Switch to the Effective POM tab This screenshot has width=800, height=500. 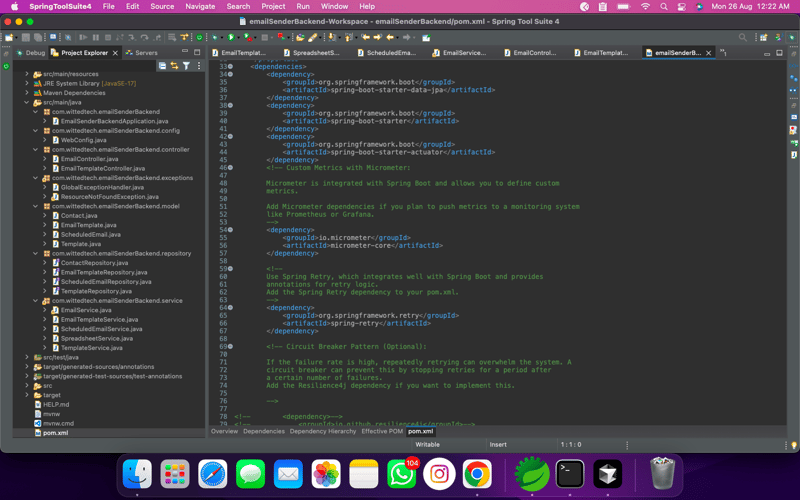point(382,431)
